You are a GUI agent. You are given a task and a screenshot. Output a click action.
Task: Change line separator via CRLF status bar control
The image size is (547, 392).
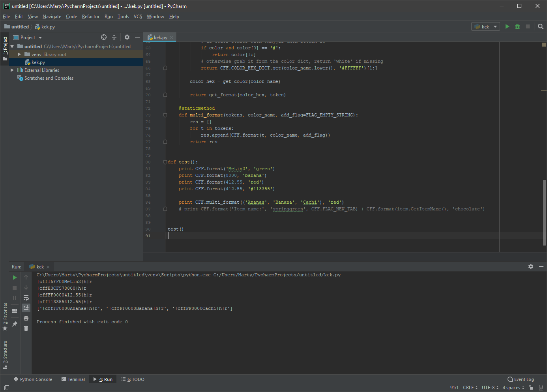(x=468, y=388)
